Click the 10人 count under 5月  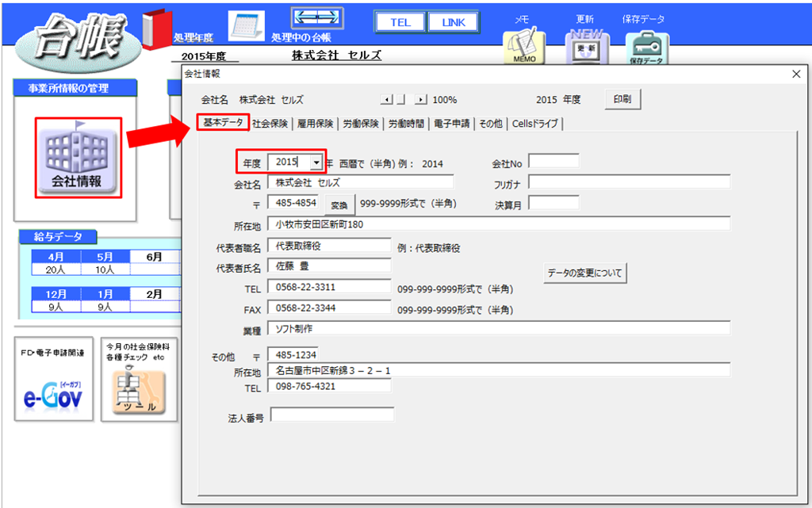(x=105, y=269)
